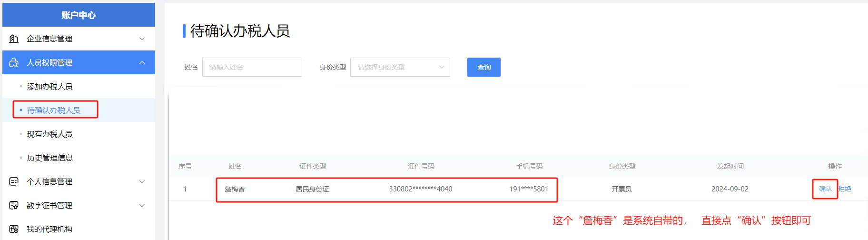Click the 手机号码 column header
Image resolution: width=868 pixels, height=240 pixels.
[x=529, y=166]
